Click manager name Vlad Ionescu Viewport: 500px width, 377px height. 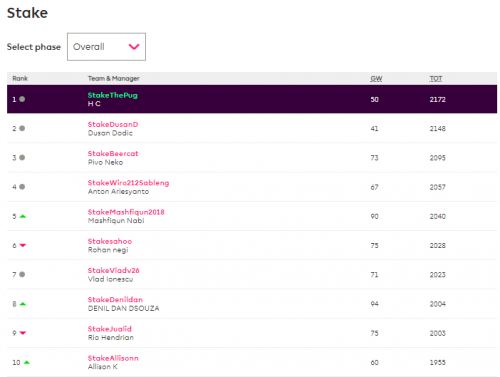[110, 279]
